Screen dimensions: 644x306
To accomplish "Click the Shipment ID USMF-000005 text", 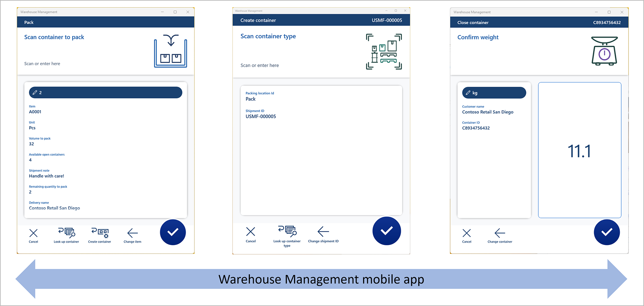I will pyautogui.click(x=261, y=116).
